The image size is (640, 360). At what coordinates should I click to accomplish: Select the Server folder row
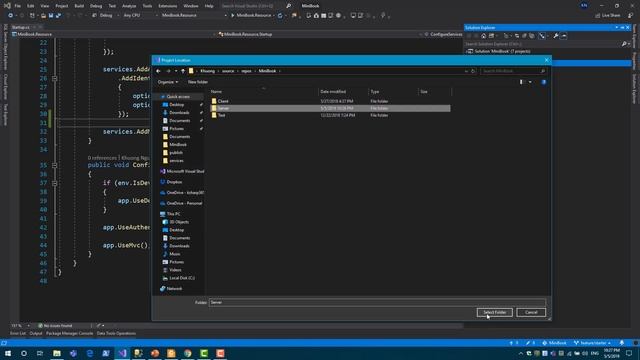[330, 108]
